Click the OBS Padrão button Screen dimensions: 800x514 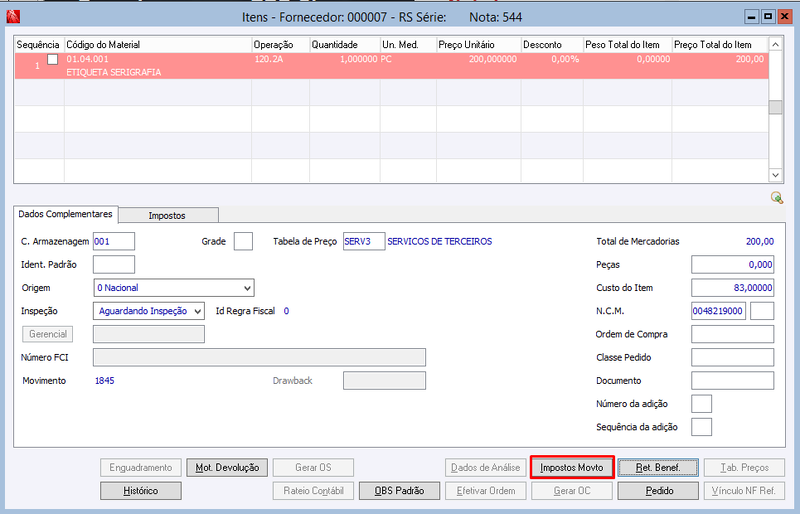coord(399,491)
